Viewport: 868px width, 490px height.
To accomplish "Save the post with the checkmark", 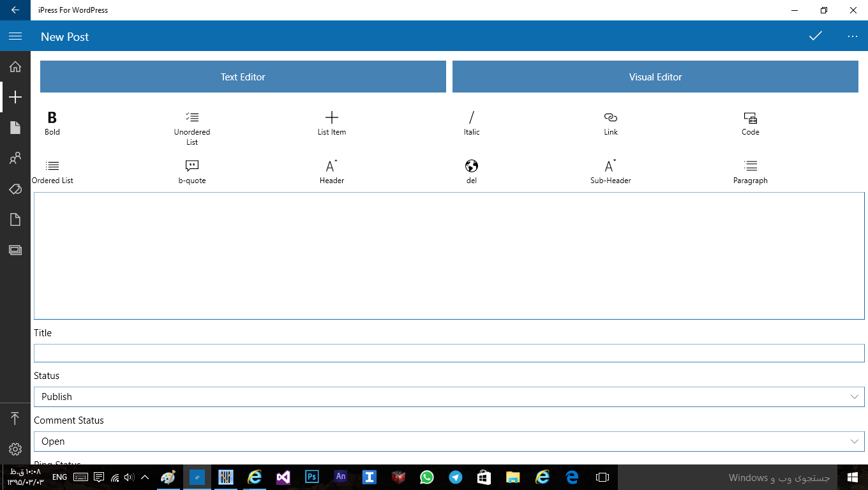I will click(815, 36).
